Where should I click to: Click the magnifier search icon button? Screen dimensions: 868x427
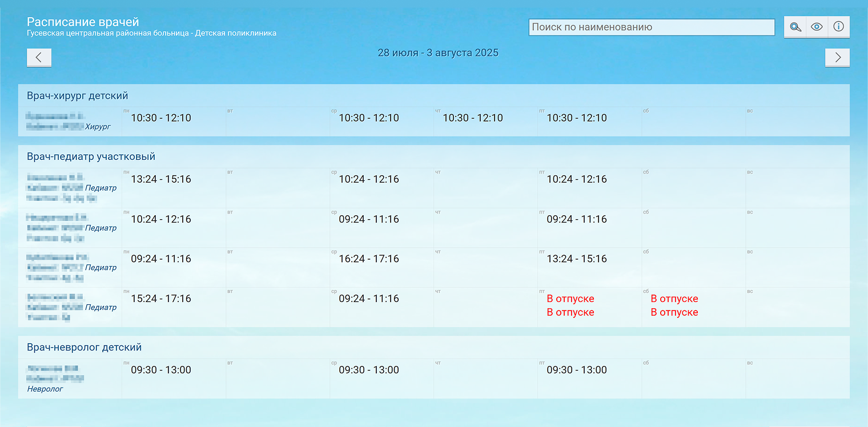pos(795,27)
